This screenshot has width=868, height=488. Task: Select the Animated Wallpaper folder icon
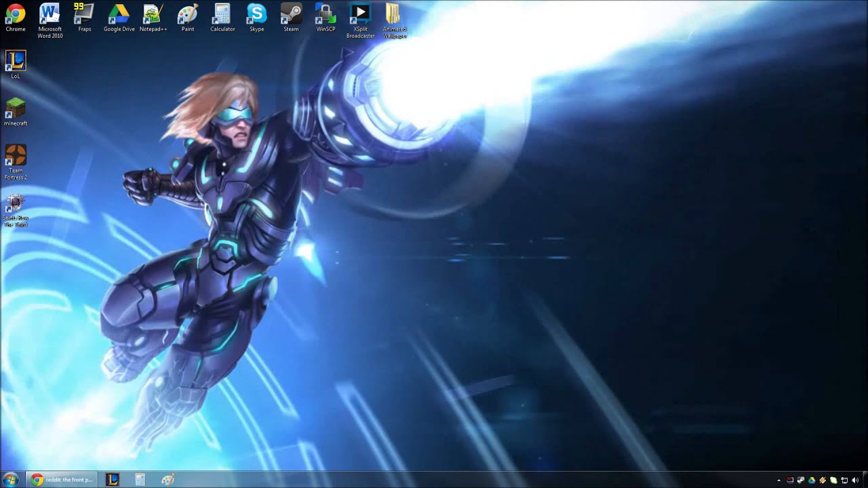coord(395,21)
